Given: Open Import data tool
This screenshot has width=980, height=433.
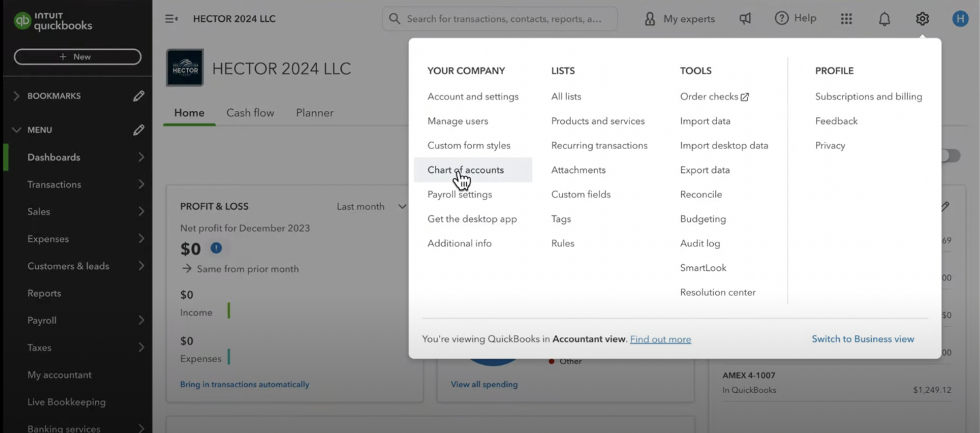Looking at the screenshot, I should [705, 121].
